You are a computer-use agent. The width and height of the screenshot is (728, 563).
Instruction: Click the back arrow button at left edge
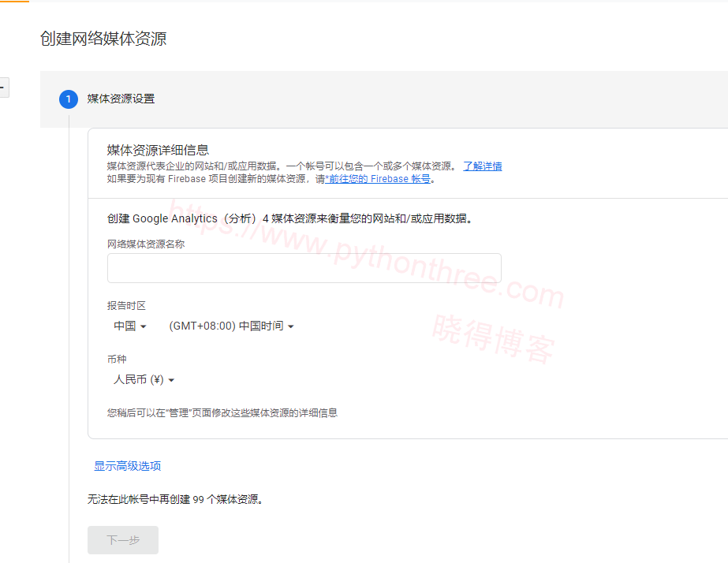click(x=4, y=88)
